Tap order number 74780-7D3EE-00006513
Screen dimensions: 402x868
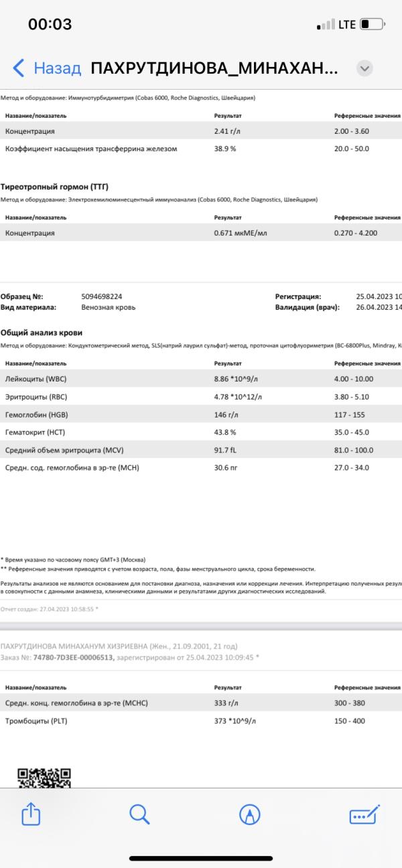(74, 658)
